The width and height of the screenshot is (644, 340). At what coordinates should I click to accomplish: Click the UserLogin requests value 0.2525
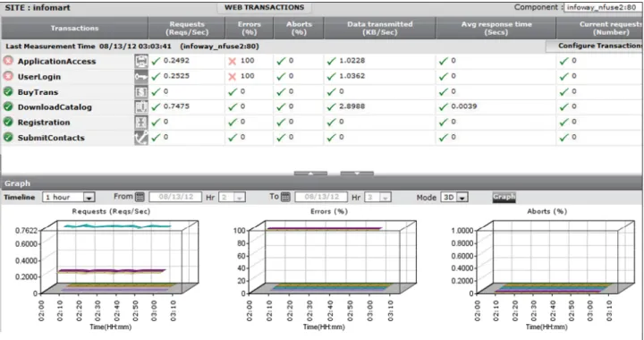(176, 76)
